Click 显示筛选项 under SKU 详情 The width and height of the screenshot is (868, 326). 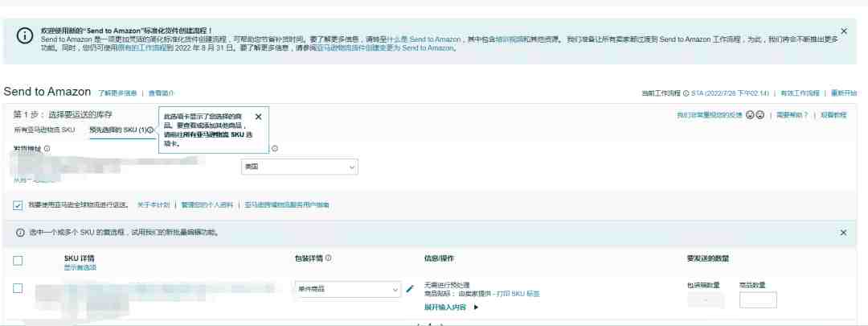(80, 267)
